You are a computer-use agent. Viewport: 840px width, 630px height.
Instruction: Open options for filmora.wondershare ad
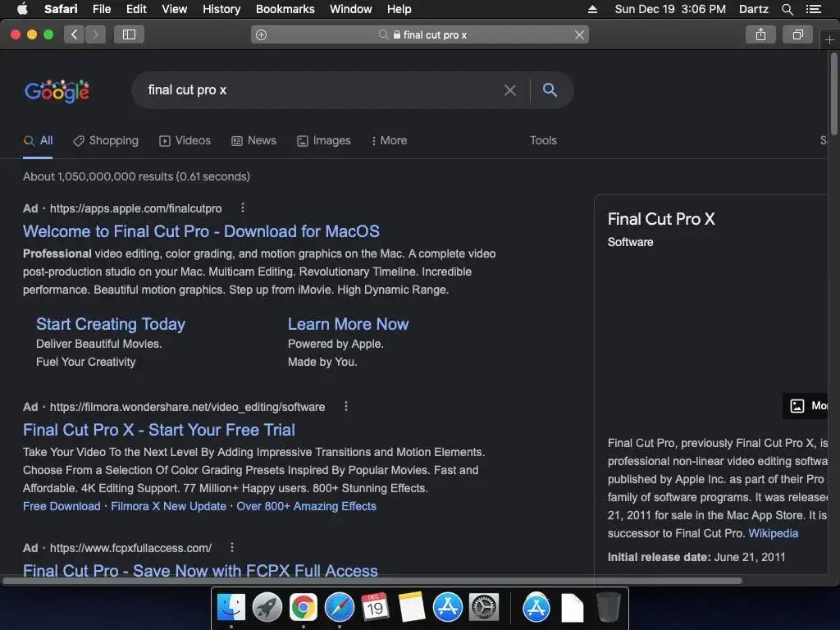click(x=346, y=407)
